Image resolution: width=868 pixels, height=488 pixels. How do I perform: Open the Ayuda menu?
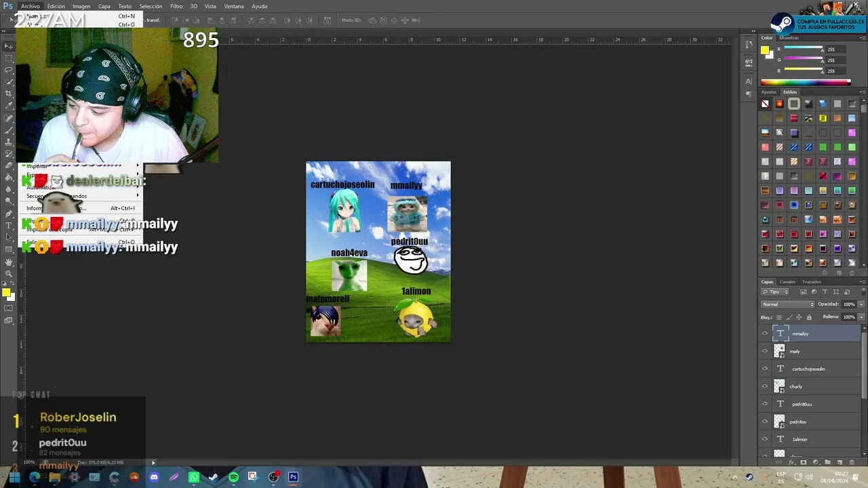click(260, 6)
